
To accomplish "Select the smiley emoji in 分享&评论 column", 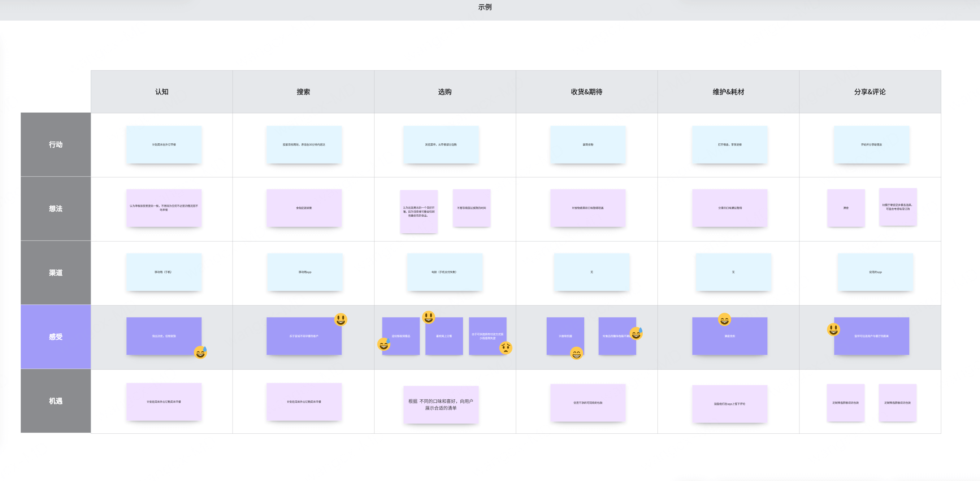I will pos(833,329).
